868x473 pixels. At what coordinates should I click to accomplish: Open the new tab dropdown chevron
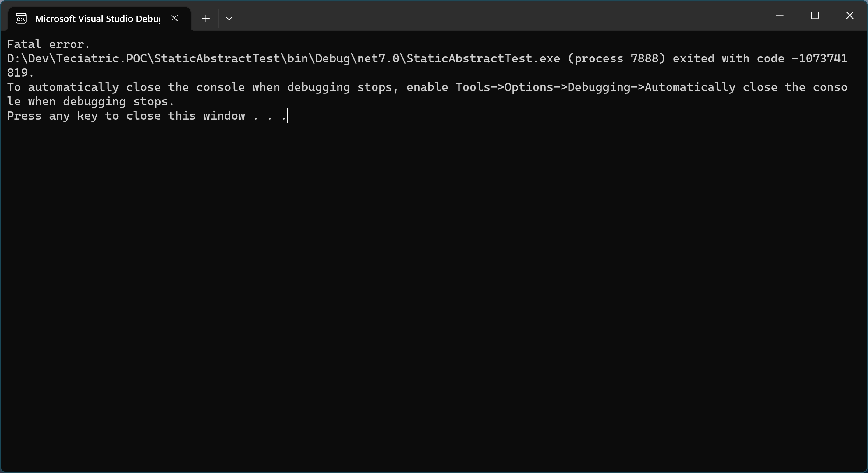229,19
